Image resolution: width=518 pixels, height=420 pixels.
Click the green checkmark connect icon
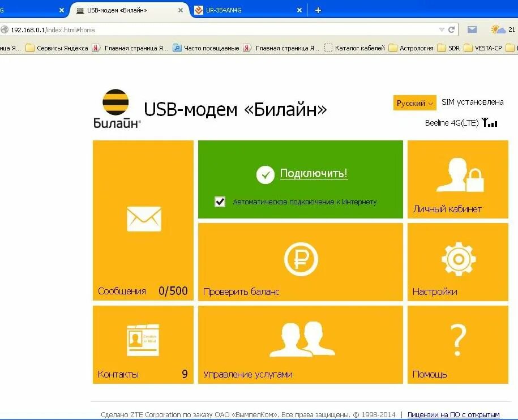(266, 175)
